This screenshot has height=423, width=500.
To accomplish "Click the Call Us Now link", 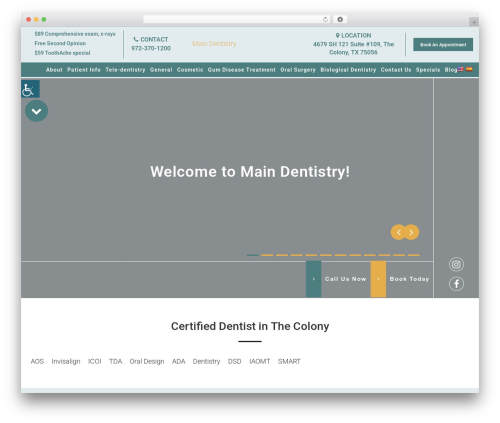I will pos(345,279).
